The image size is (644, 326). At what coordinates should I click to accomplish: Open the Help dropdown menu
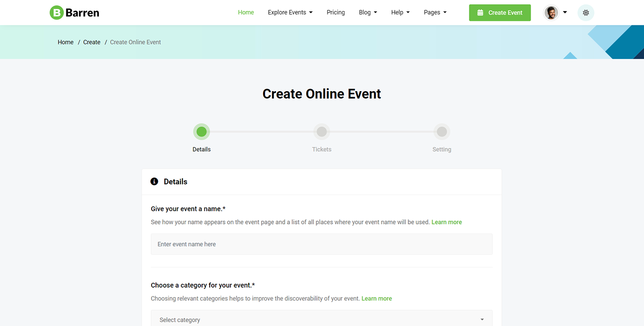[400, 12]
